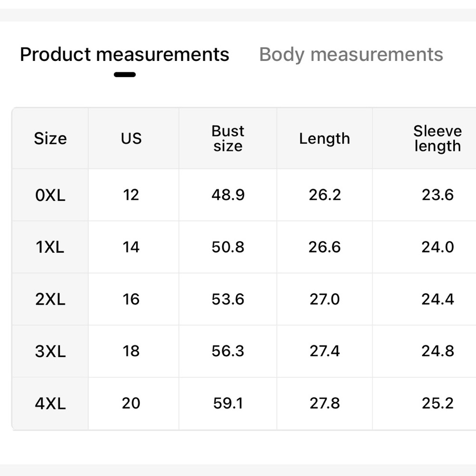Click the Length column header
476x476 pixels.
[325, 139]
